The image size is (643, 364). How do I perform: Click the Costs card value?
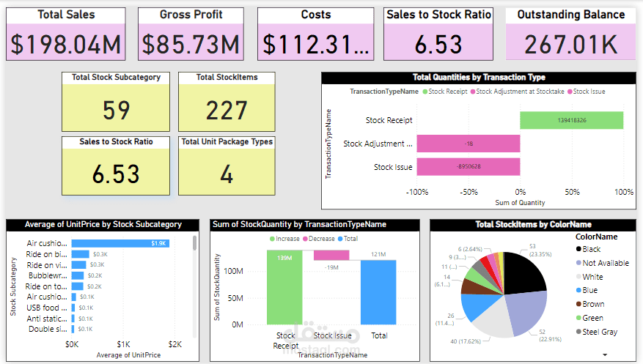[316, 44]
